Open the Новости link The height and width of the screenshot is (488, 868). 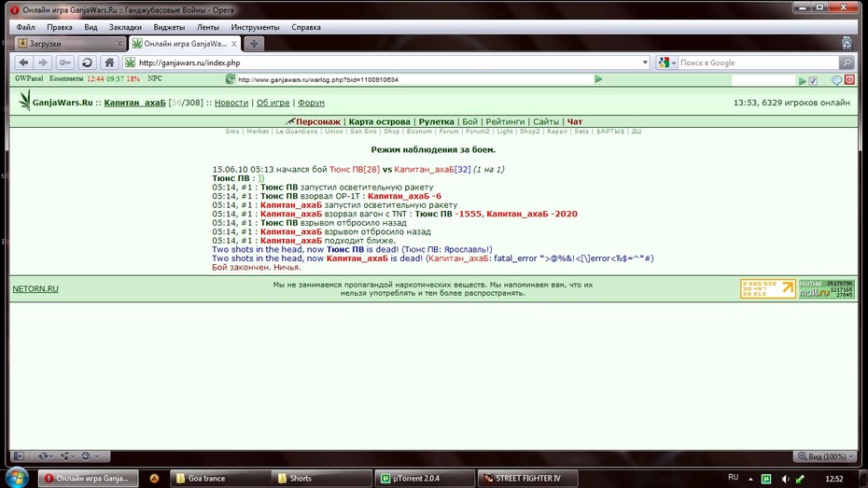tap(231, 103)
